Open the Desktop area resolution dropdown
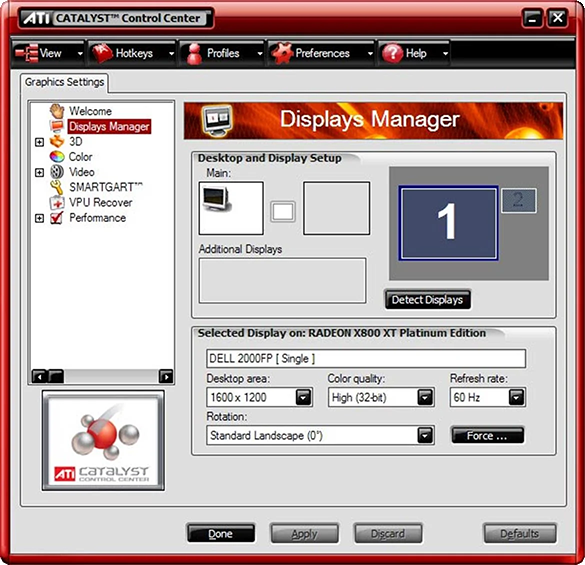Image resolution: width=585 pixels, height=565 pixels. pyautogui.click(x=303, y=397)
